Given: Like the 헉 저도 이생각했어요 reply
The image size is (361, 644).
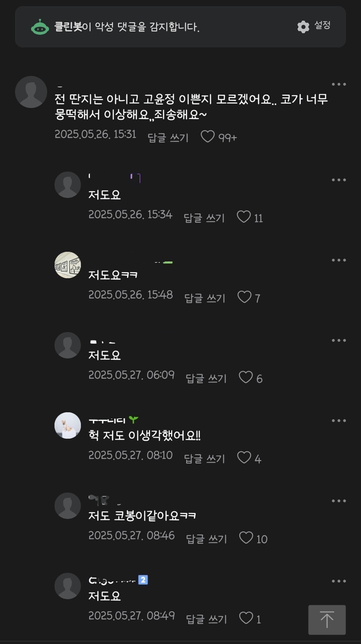Looking at the screenshot, I should [x=244, y=457].
